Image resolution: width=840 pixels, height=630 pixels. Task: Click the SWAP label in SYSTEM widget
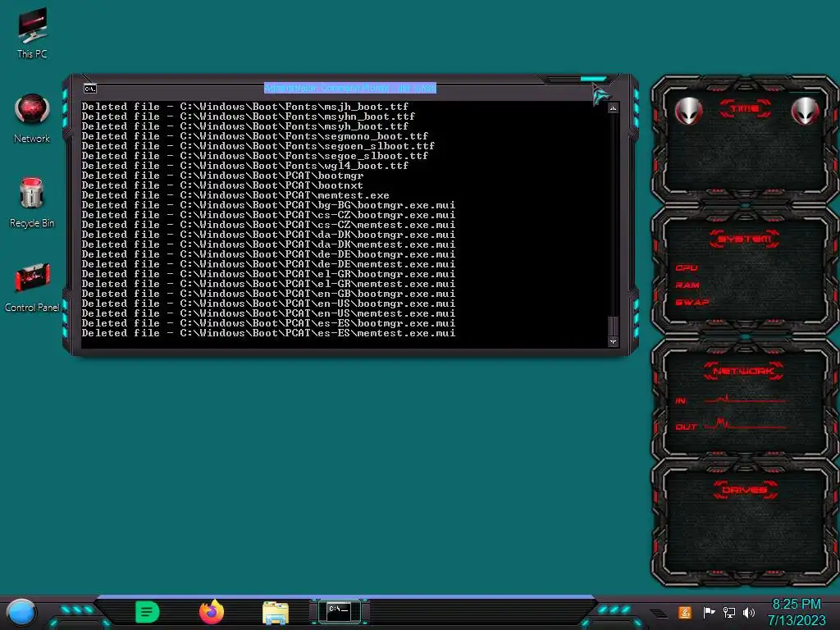click(x=692, y=302)
